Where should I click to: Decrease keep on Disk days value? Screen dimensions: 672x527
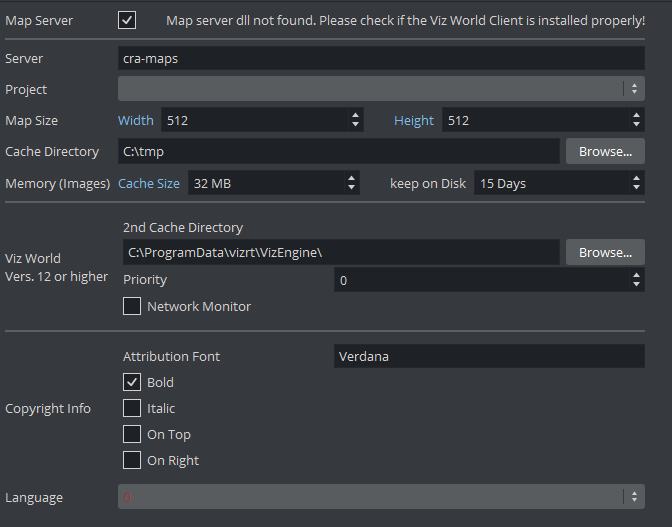click(637, 189)
